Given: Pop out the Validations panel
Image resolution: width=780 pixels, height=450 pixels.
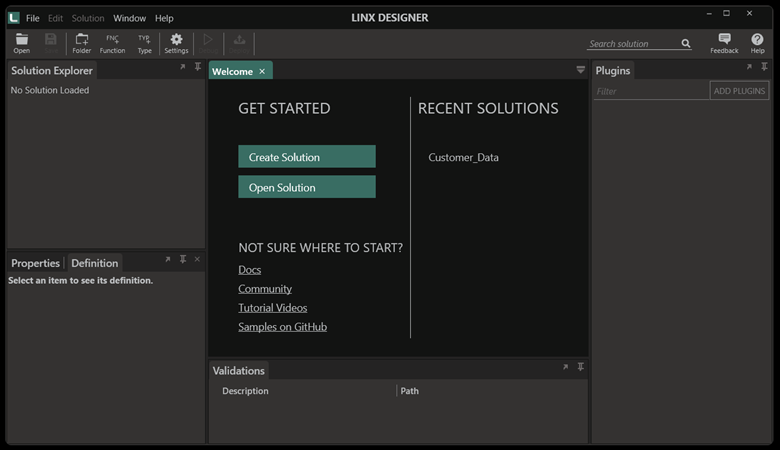Looking at the screenshot, I should pyautogui.click(x=565, y=367).
